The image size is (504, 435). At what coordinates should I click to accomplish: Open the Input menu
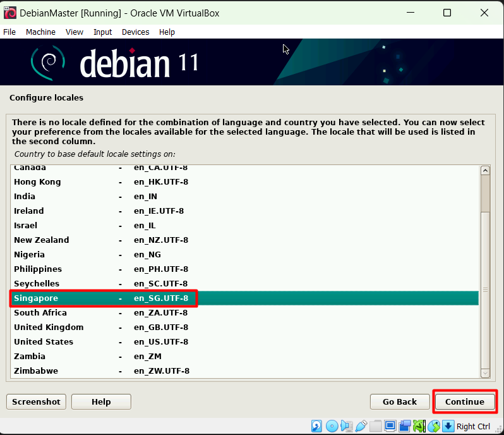[x=102, y=32]
